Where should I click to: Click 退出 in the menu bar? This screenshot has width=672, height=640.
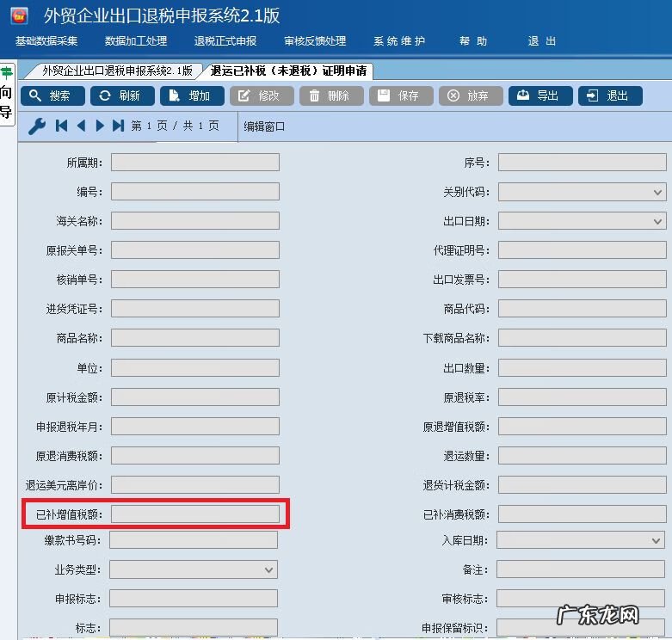542,41
